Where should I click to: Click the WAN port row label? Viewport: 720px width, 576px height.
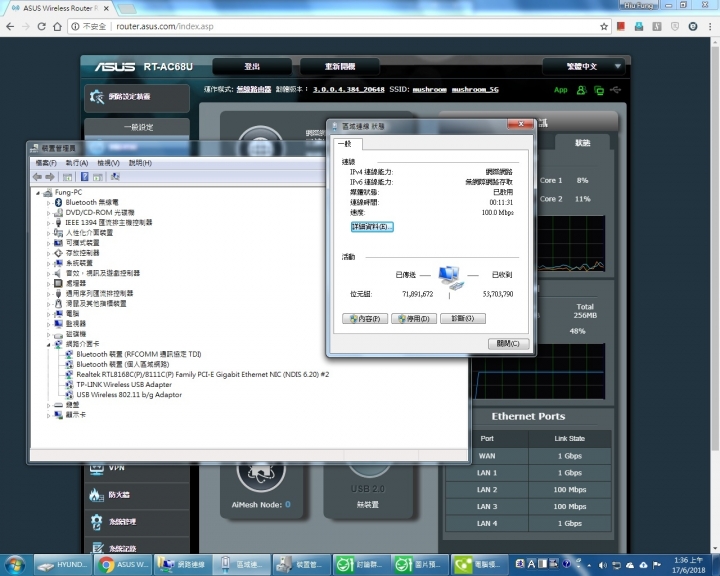[x=487, y=456]
